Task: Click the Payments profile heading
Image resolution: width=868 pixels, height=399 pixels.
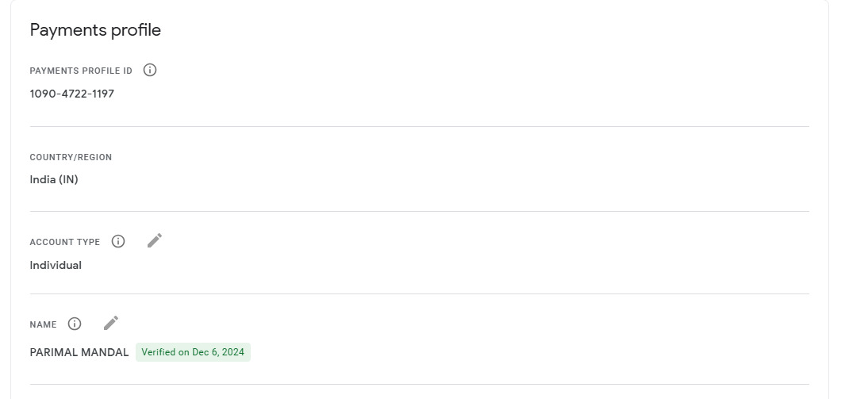Action: [95, 30]
